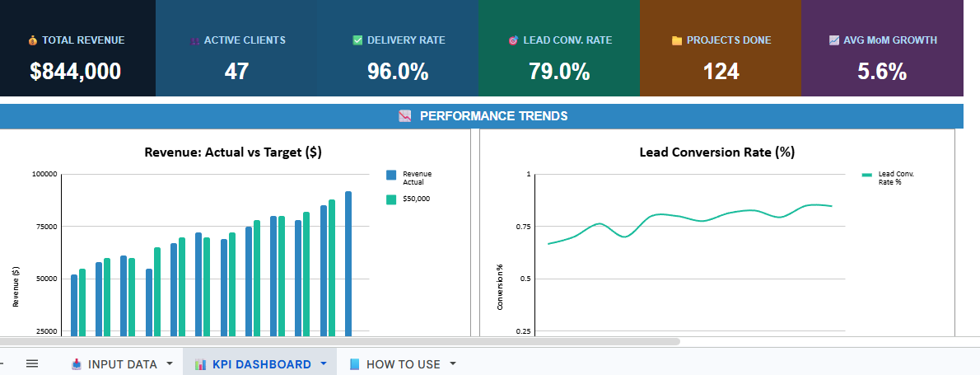Click the folder icon beside PROJECTS DONE

(x=677, y=40)
